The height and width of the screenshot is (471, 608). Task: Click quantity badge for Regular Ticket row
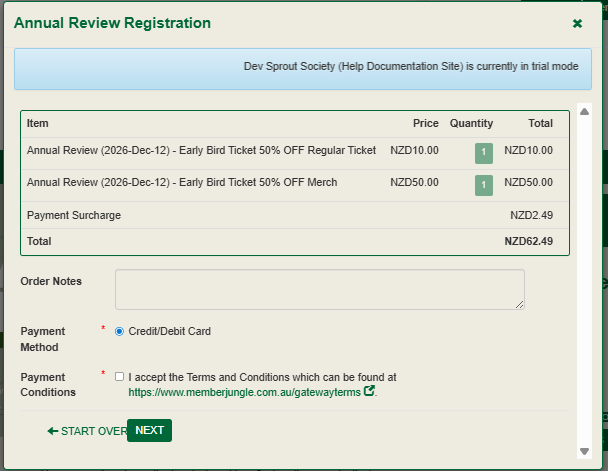click(484, 153)
